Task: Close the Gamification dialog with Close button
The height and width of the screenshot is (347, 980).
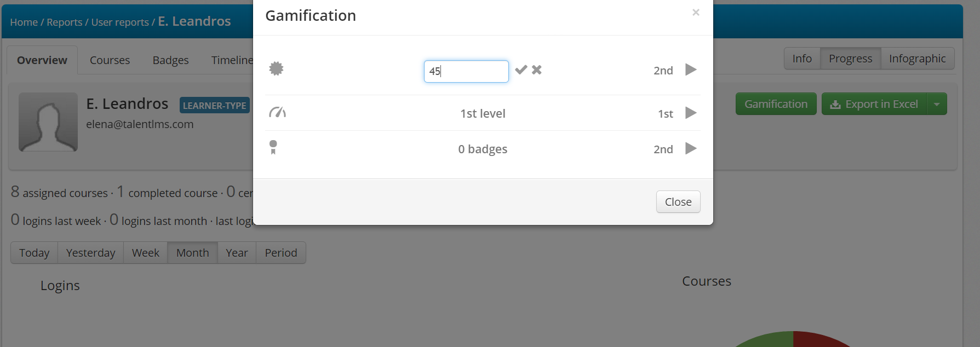Action: [678, 201]
